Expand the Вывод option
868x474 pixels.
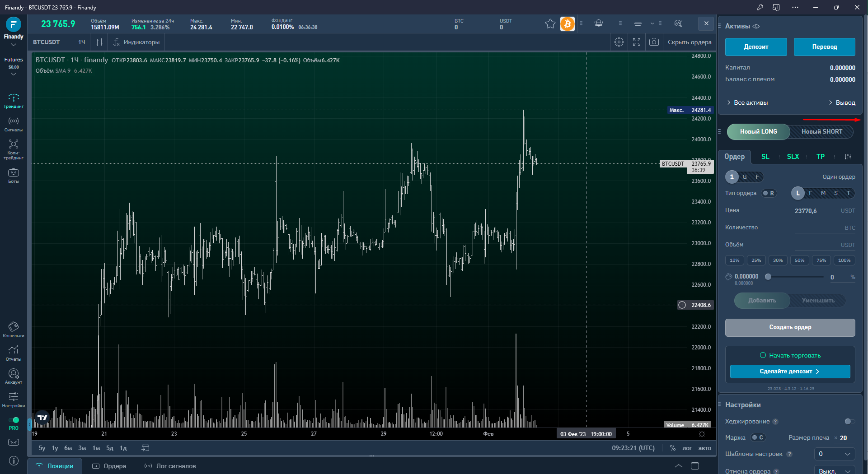point(842,102)
